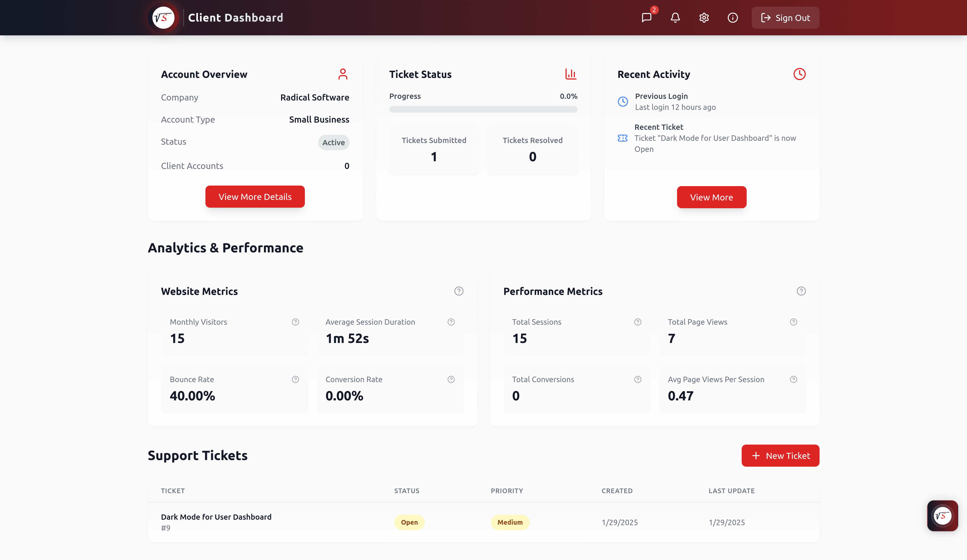Click Website Metrics help icon
Viewport: 967px width, 560px height.
click(x=459, y=291)
